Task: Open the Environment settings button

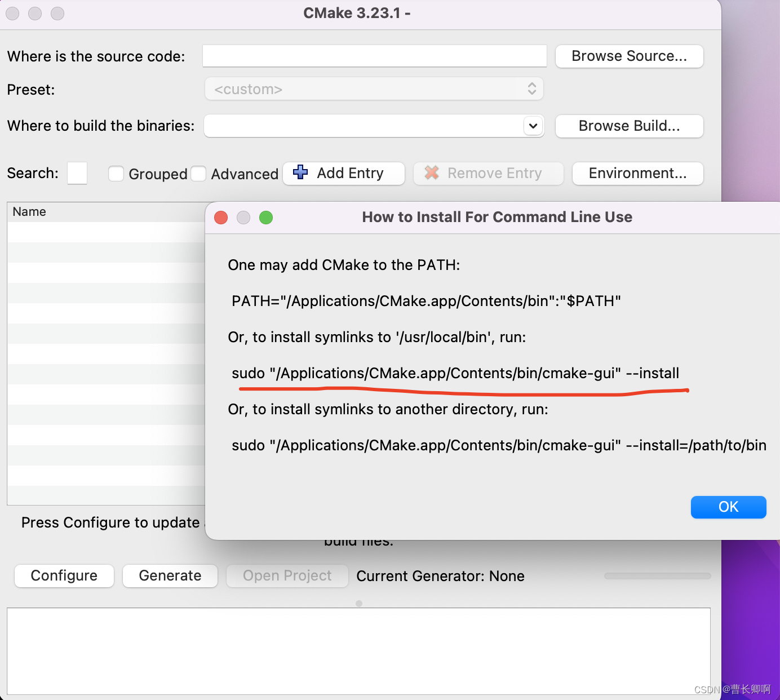Action: [637, 173]
